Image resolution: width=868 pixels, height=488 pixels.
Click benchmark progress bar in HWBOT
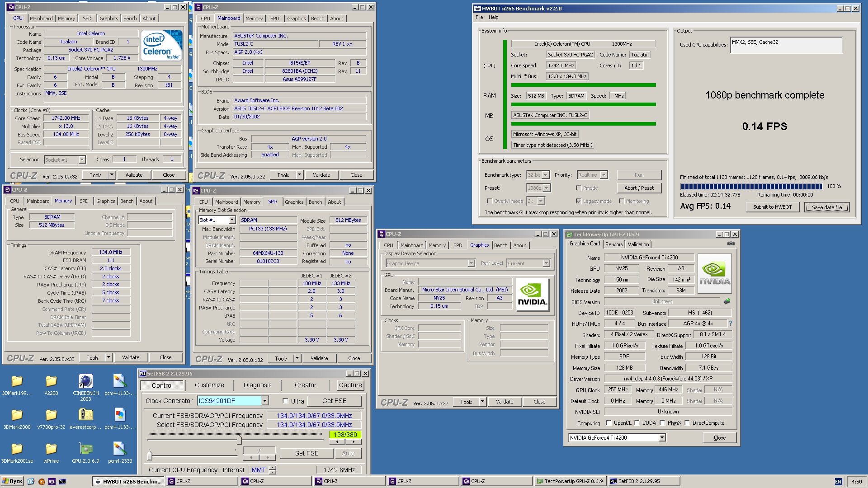[751, 186]
